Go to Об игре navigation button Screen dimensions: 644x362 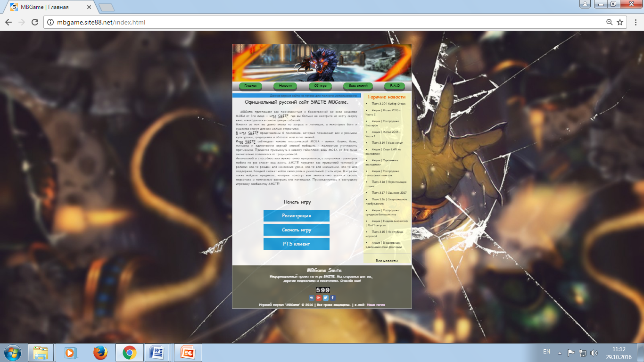point(321,86)
